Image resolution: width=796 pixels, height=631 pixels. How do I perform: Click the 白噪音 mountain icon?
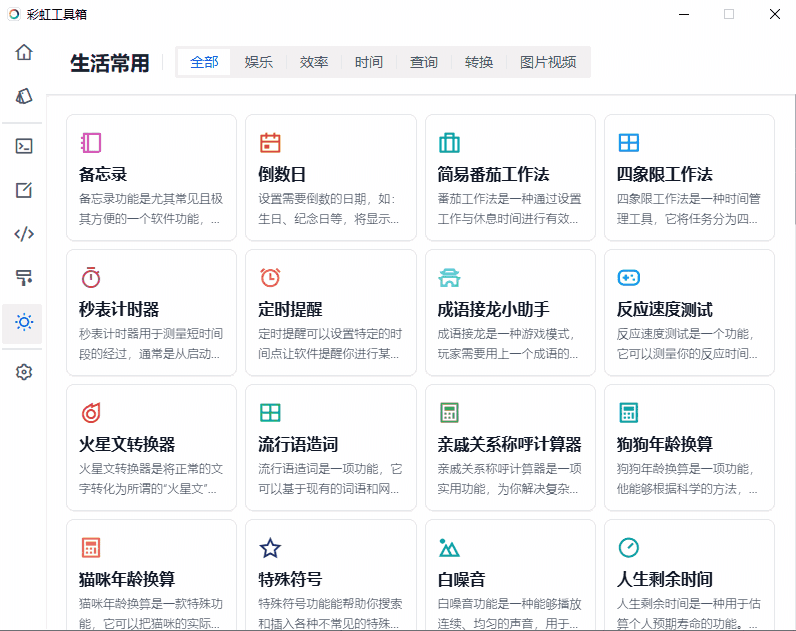(x=449, y=548)
